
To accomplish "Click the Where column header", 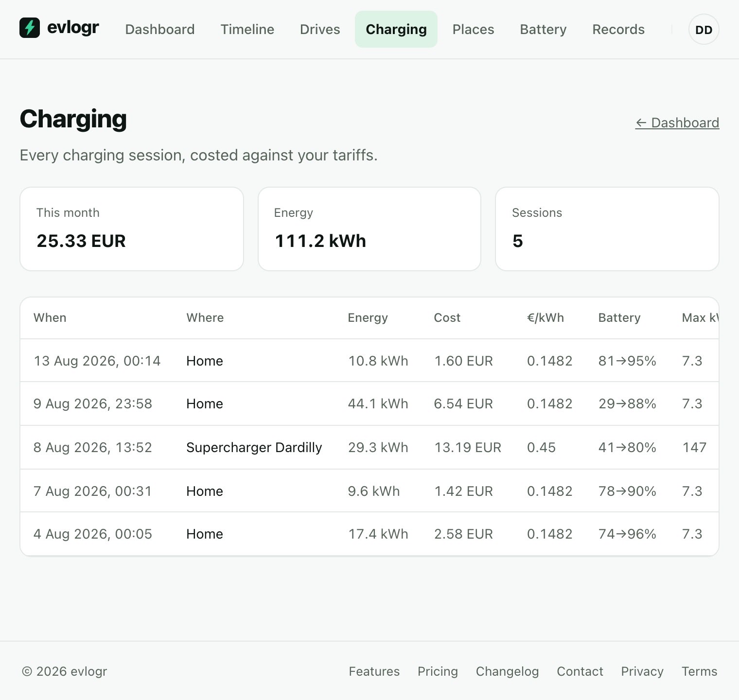I will point(205,318).
